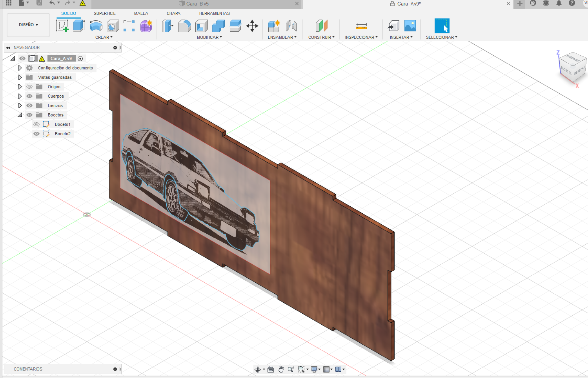Expand the Vistas guardadas folder
This screenshot has width=588, height=378.
tap(20, 77)
